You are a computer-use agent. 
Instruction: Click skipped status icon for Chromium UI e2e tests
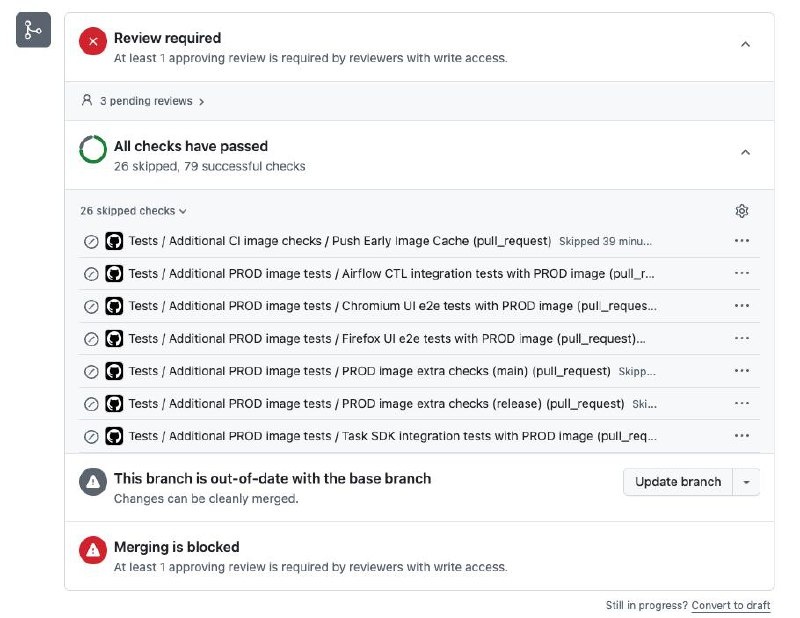click(x=91, y=306)
